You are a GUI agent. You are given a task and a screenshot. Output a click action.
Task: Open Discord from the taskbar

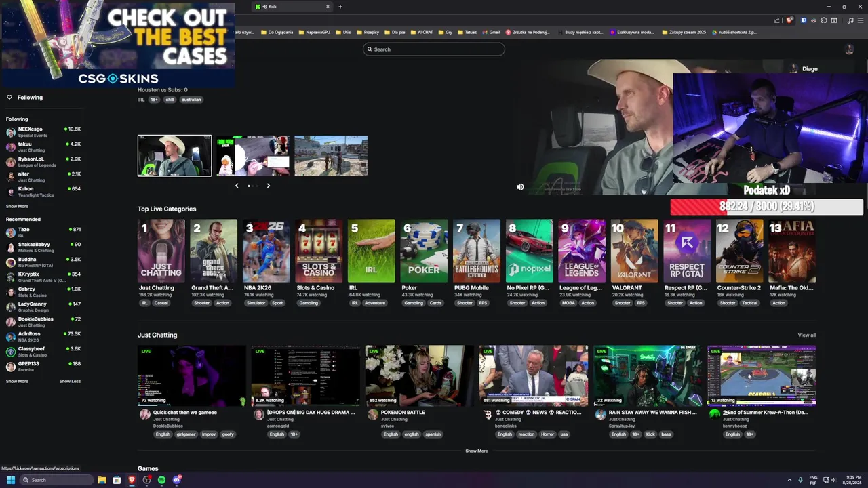point(176,480)
